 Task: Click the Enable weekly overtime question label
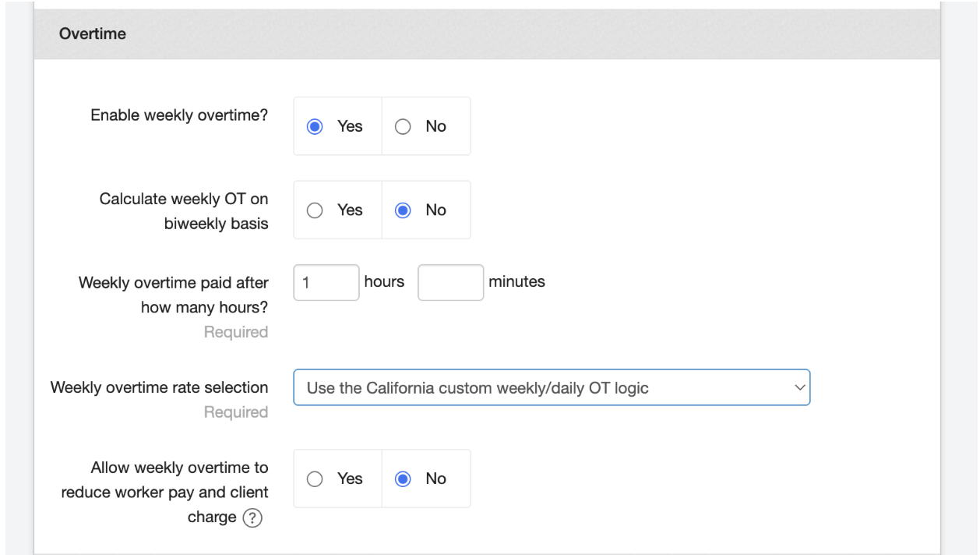pos(178,113)
